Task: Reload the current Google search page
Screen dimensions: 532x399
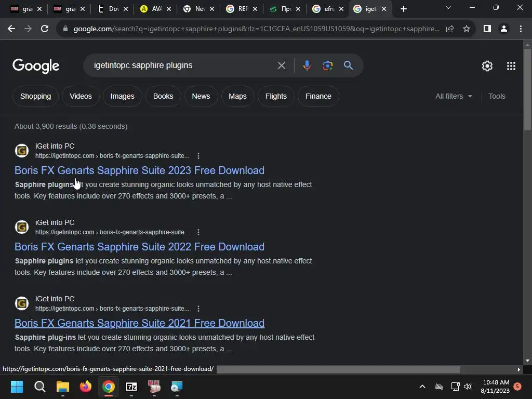Action: [x=45, y=29]
